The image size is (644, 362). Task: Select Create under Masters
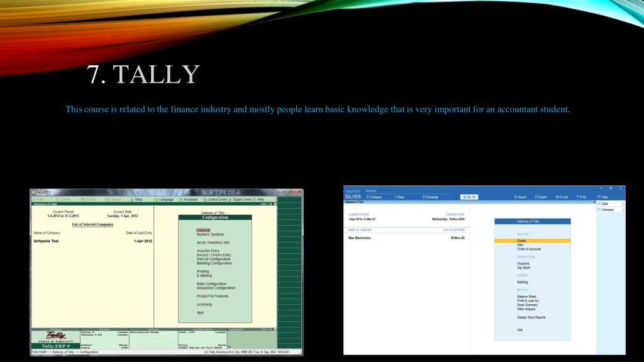(x=532, y=241)
